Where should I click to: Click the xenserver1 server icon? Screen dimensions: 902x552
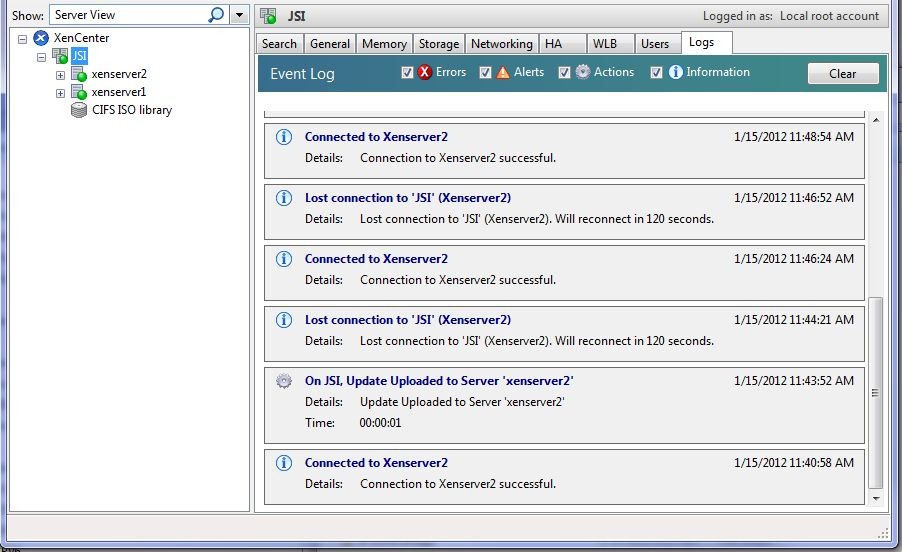pyautogui.click(x=78, y=93)
